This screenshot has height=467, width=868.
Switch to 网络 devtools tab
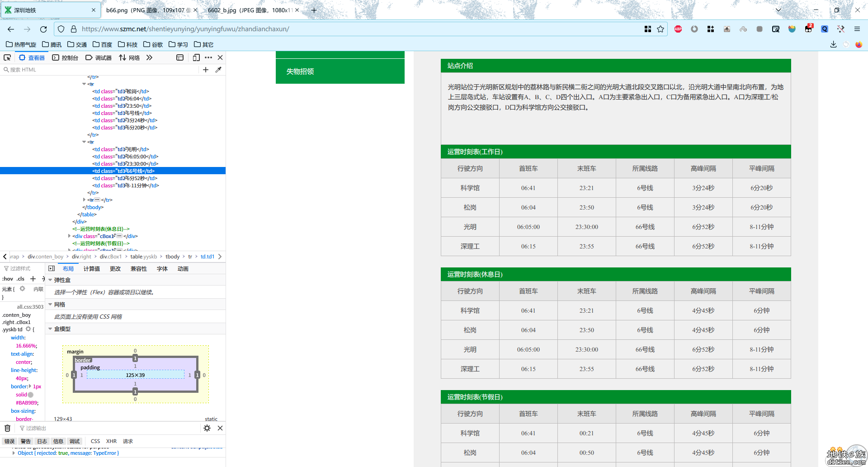pos(129,57)
